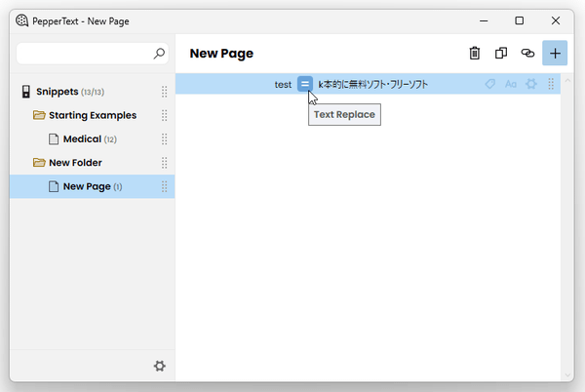Click the delete page trash icon
Viewport: 585px width, 392px height.
tap(474, 54)
